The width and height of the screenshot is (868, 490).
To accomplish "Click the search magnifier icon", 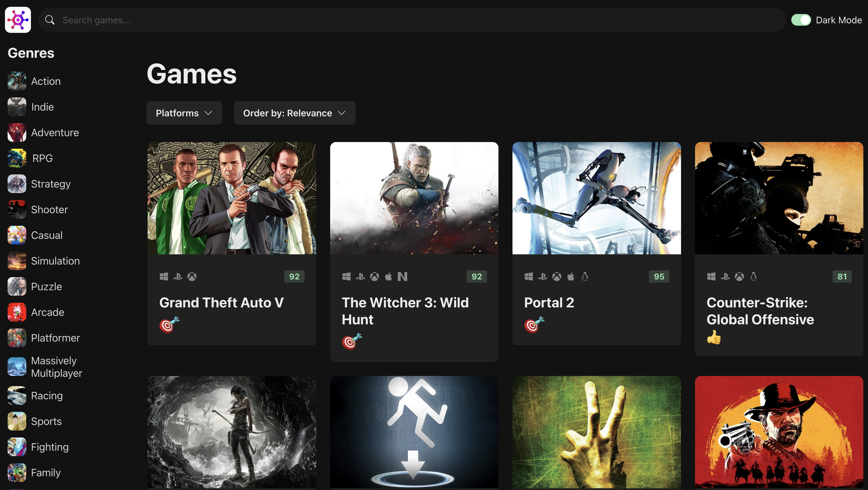I will coord(50,20).
